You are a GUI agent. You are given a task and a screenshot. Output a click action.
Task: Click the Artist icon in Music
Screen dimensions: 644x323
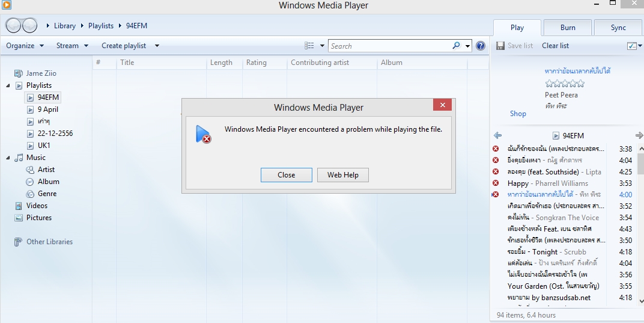tap(30, 170)
